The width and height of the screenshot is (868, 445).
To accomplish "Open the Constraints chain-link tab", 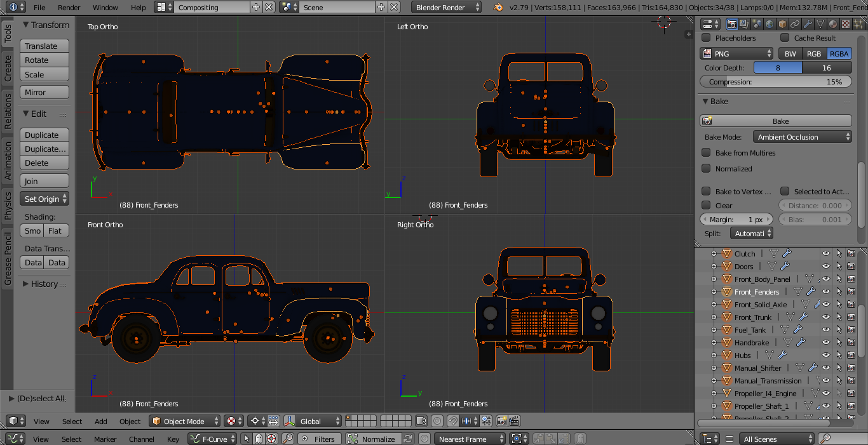I will (795, 24).
